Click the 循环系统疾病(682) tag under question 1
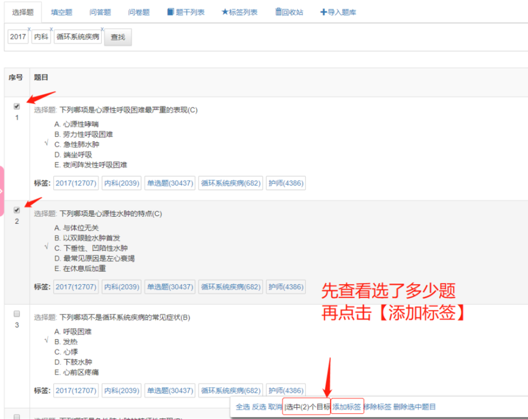The width and height of the screenshot is (528, 420). [231, 183]
